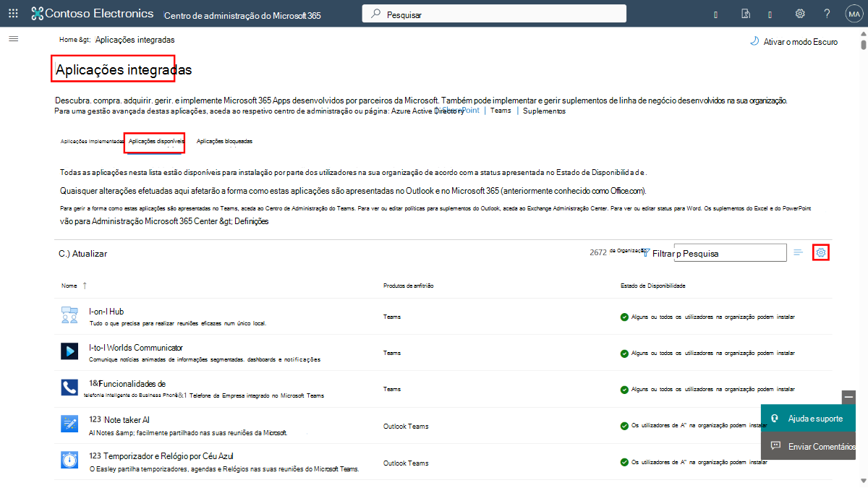
Task: Open the Note taker AI app name
Action: pyautogui.click(x=119, y=420)
